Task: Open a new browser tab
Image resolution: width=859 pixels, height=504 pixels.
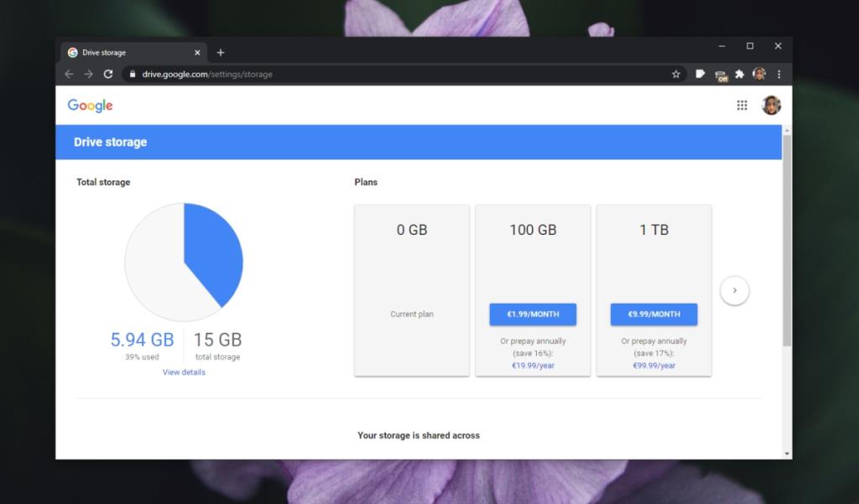Action: [221, 51]
